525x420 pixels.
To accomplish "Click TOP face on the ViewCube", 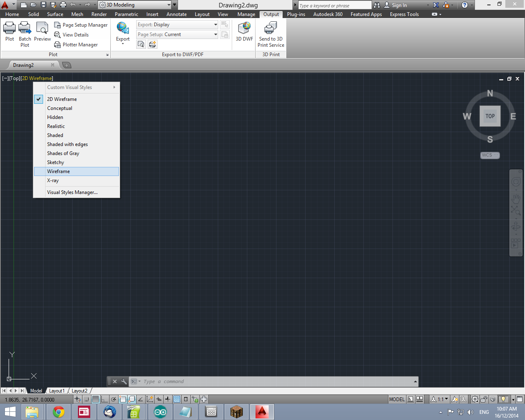I will click(490, 116).
